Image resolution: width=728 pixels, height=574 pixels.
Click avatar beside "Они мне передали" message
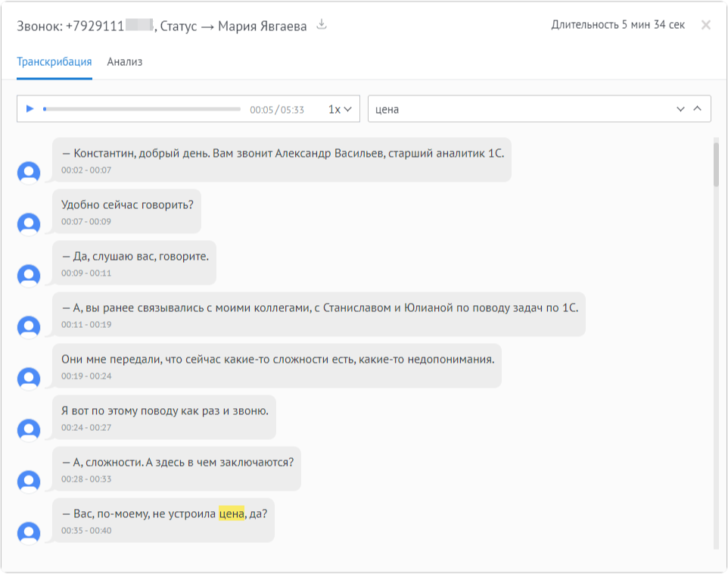(x=29, y=379)
